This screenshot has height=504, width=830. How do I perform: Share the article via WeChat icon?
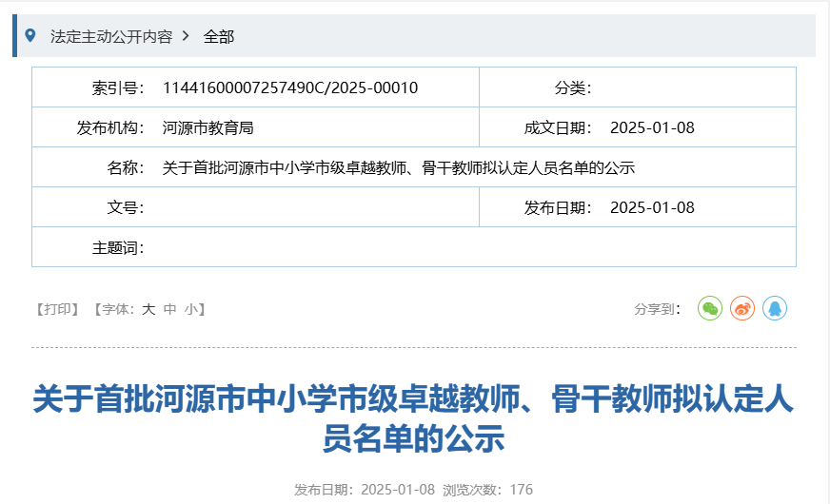click(x=710, y=308)
